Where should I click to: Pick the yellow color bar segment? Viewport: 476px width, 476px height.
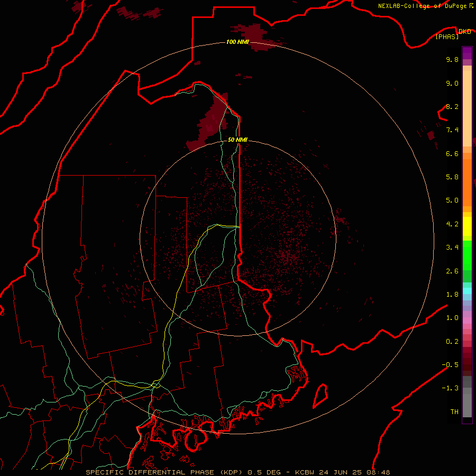click(467, 226)
